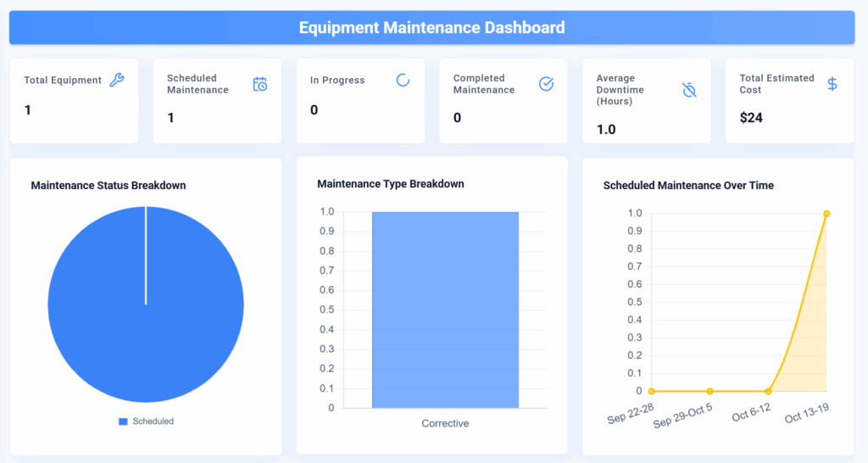Image resolution: width=868 pixels, height=463 pixels.
Task: Select the Sep 29-Oct 5 data point
Action: click(x=709, y=391)
